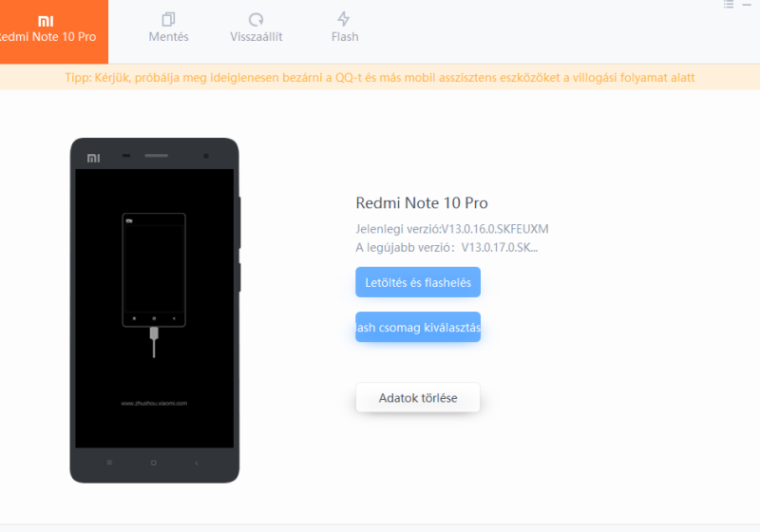Open the Redmi Note 10 Pro device tab

coord(54,31)
